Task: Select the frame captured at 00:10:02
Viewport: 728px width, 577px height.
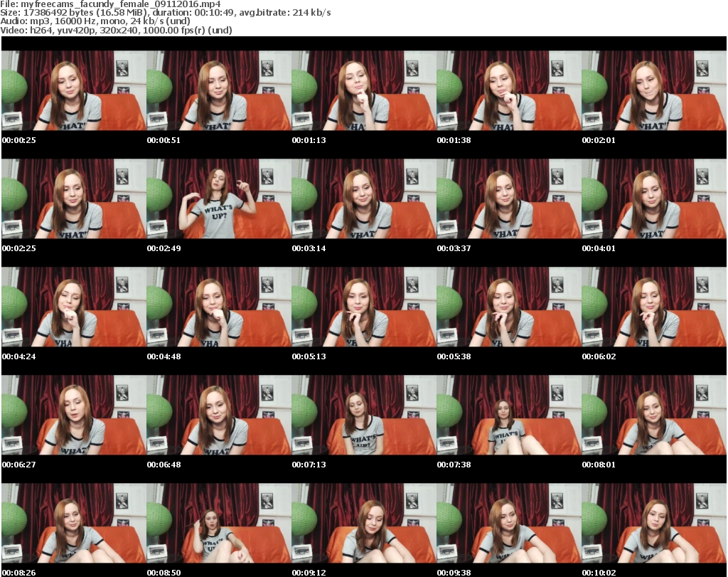Action: pos(654,524)
